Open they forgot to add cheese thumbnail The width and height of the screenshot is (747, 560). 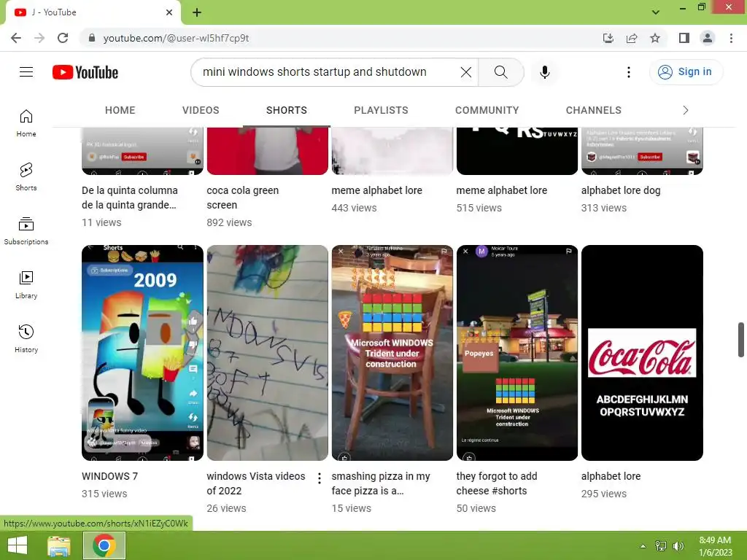click(x=517, y=353)
